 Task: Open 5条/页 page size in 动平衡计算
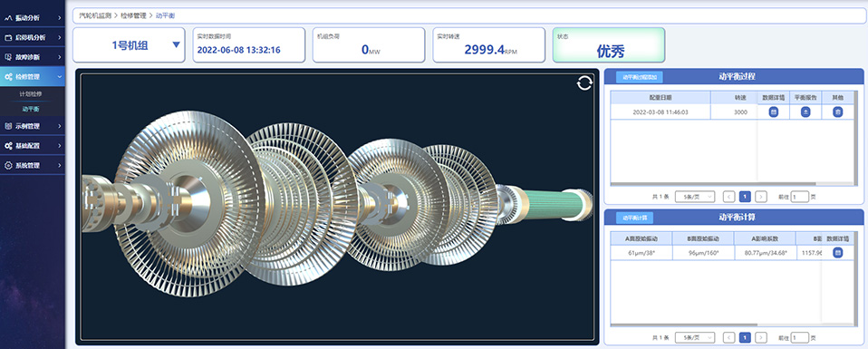[695, 337]
